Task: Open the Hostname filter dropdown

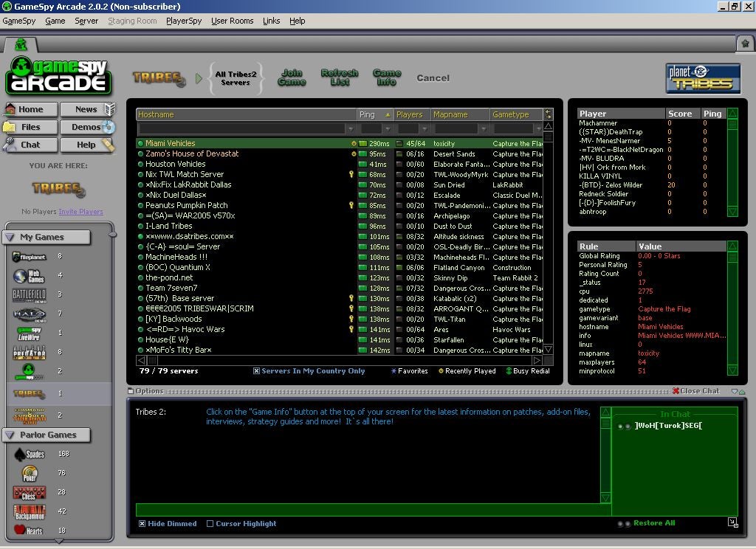Action: click(x=351, y=128)
